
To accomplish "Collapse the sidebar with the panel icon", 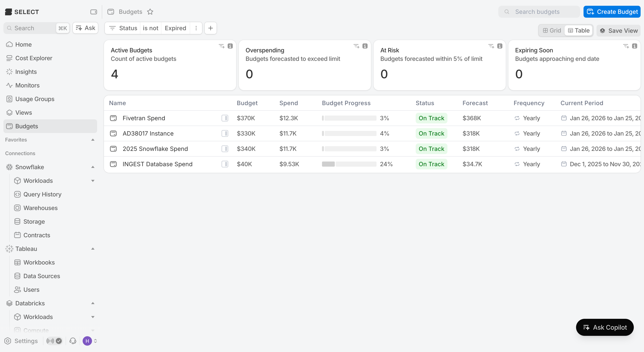I will (x=93, y=12).
